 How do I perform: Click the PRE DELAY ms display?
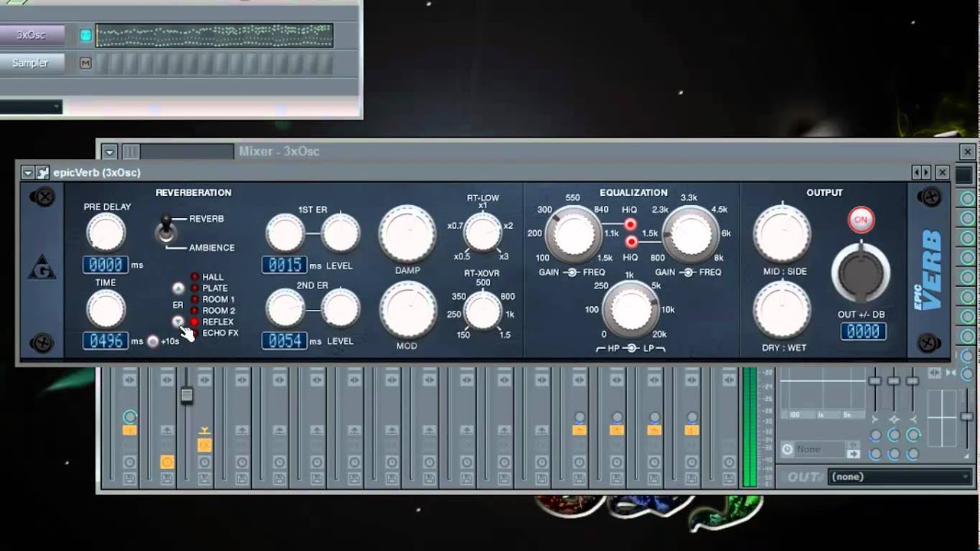[106, 265]
